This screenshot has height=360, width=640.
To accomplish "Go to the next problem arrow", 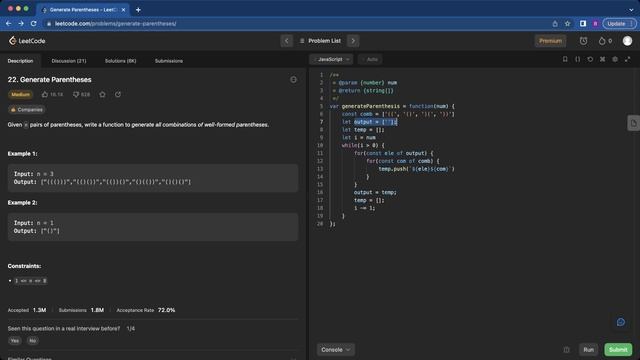I will (x=353, y=41).
